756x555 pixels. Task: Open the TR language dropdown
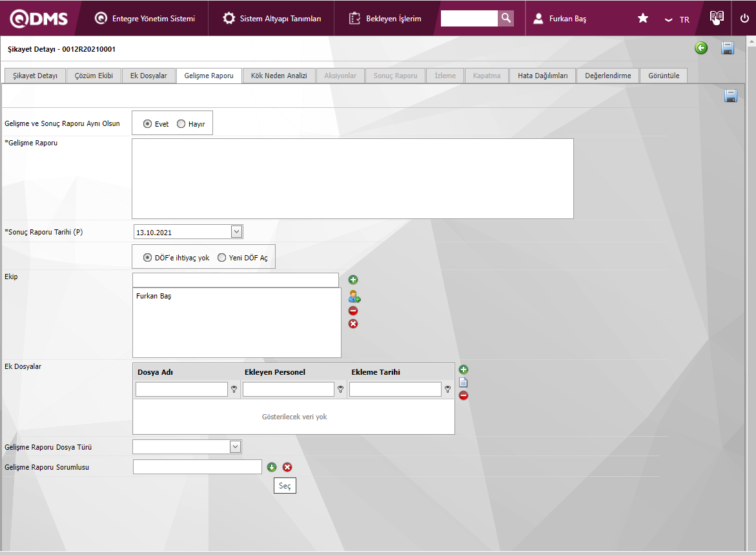click(677, 20)
